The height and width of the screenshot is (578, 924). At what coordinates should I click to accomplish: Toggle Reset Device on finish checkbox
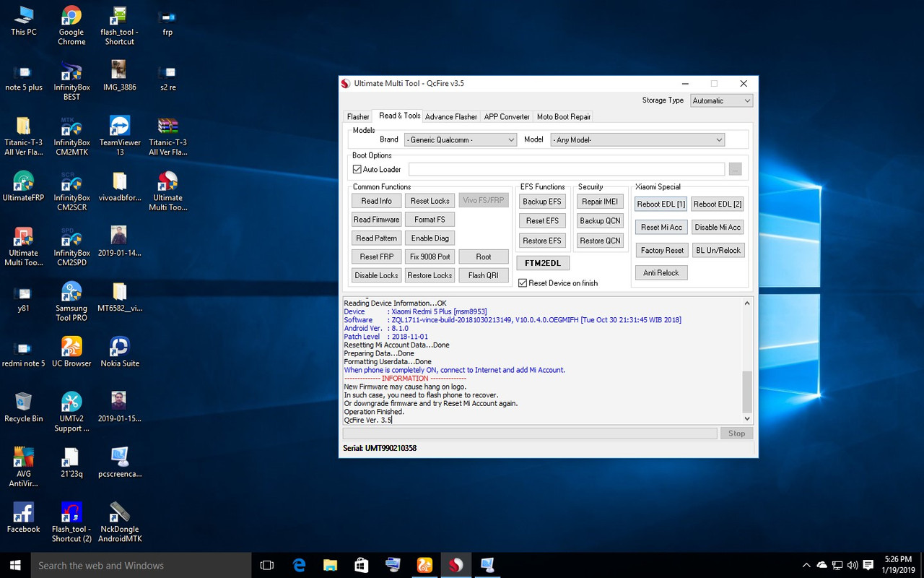pos(523,282)
